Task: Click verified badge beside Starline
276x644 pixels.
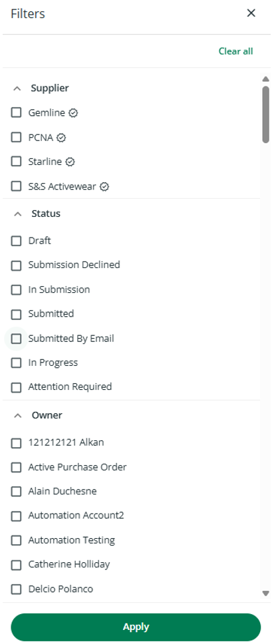Action: (x=70, y=162)
